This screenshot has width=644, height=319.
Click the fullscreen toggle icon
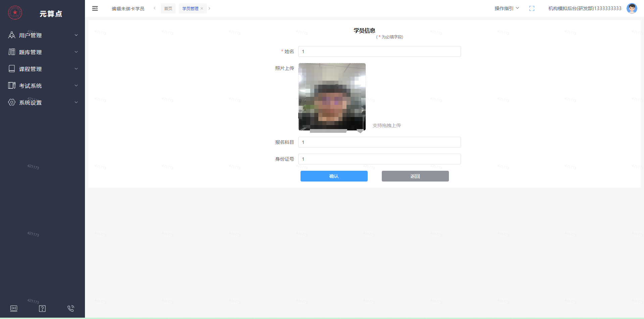pos(532,8)
